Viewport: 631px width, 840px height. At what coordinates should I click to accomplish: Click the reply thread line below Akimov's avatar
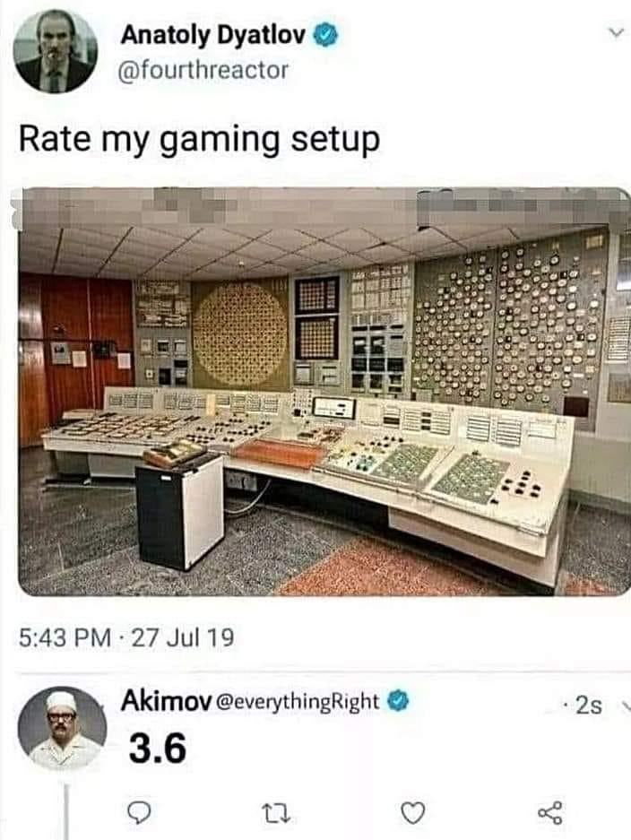pos(66,811)
